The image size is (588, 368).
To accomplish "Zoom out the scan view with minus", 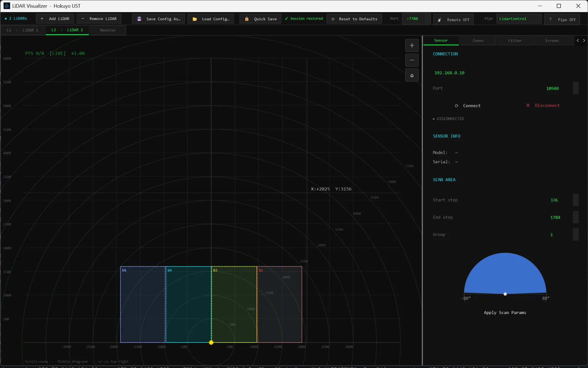I will (412, 60).
